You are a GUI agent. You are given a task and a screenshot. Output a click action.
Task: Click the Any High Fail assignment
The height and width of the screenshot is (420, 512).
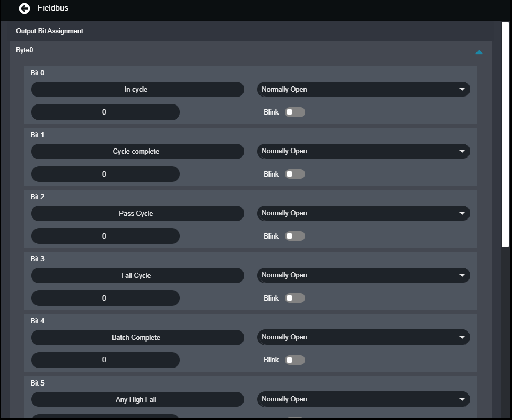coord(137,399)
